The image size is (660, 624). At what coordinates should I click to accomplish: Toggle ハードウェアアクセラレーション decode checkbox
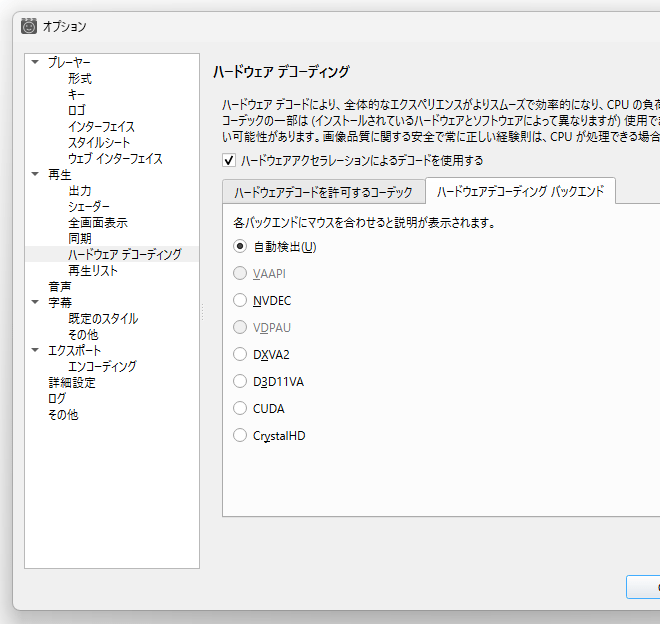tap(229, 160)
